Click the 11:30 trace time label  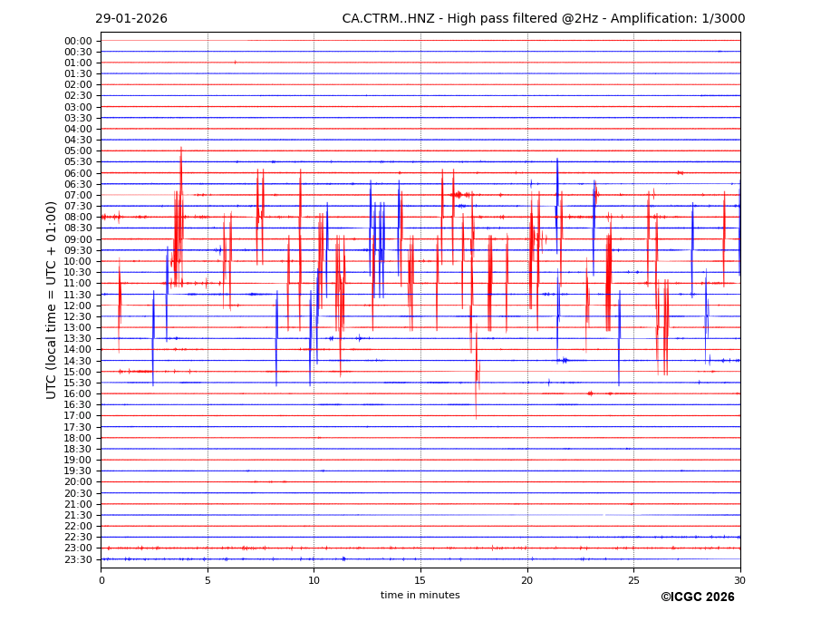coord(78,295)
